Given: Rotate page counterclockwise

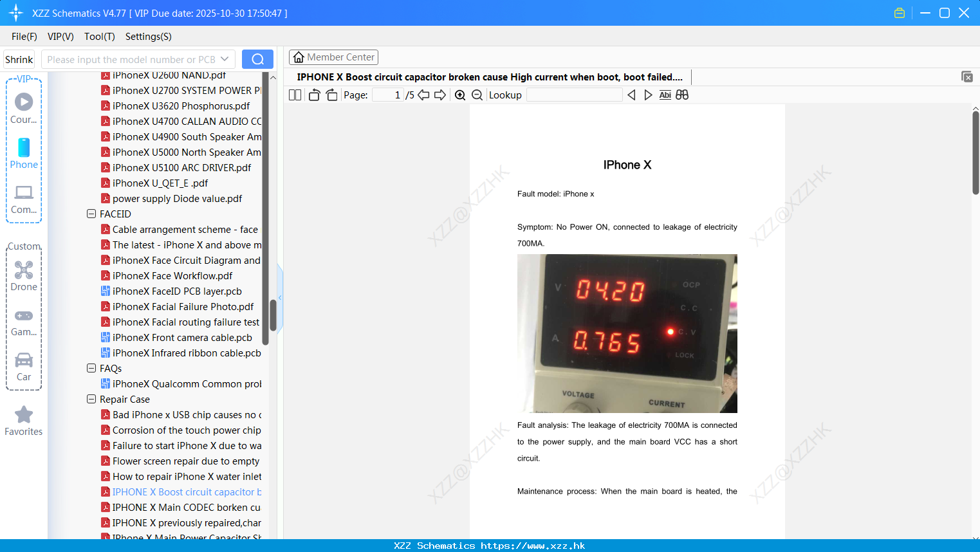Looking at the screenshot, I should coord(314,95).
